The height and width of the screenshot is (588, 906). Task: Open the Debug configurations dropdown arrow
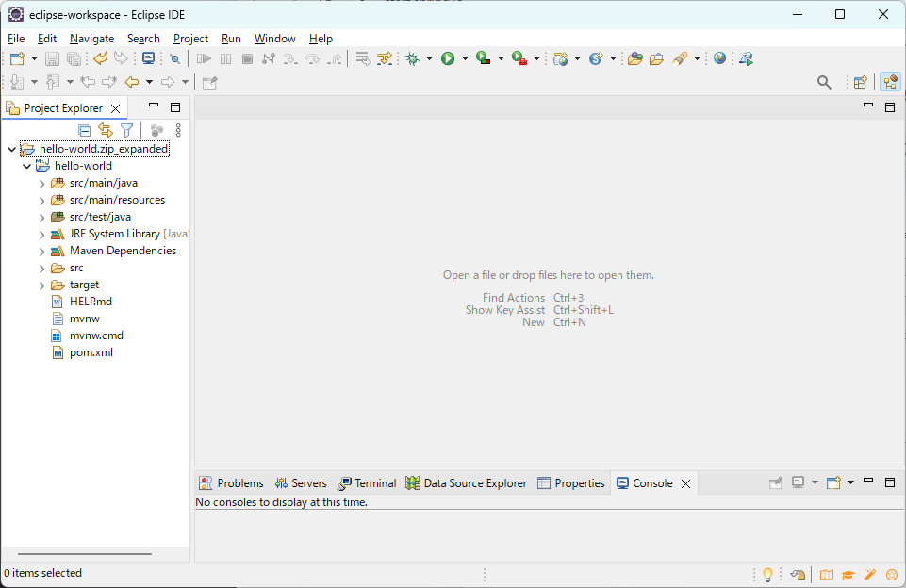(x=429, y=58)
